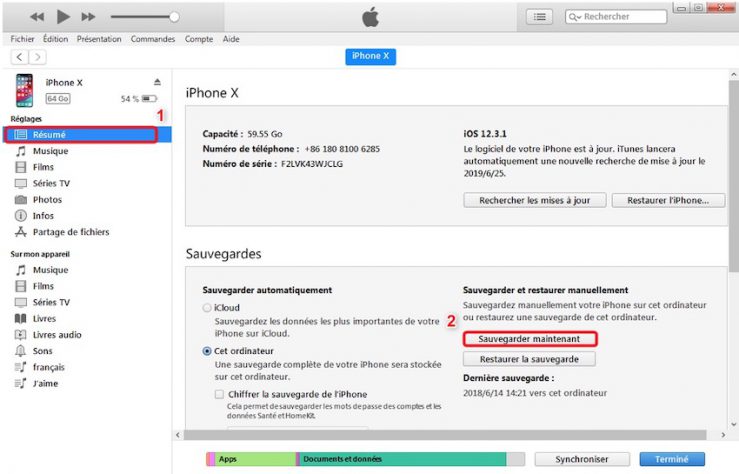Open the J'aime playlist
739x474 pixels.
(45, 383)
